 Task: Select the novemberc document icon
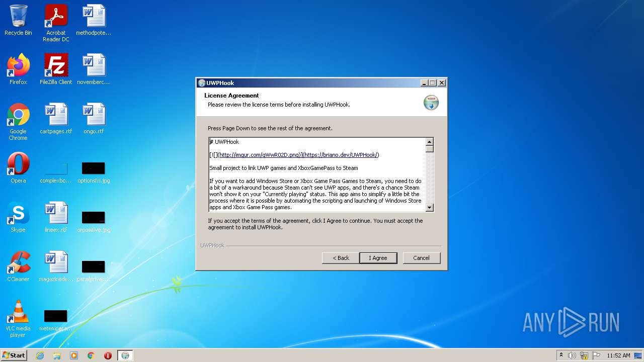(94, 69)
